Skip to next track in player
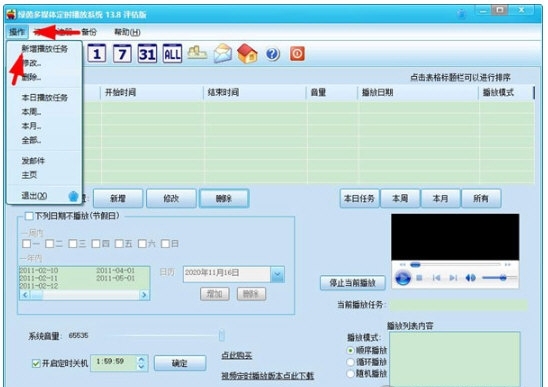The width and height of the screenshot is (548, 387). click(x=453, y=278)
